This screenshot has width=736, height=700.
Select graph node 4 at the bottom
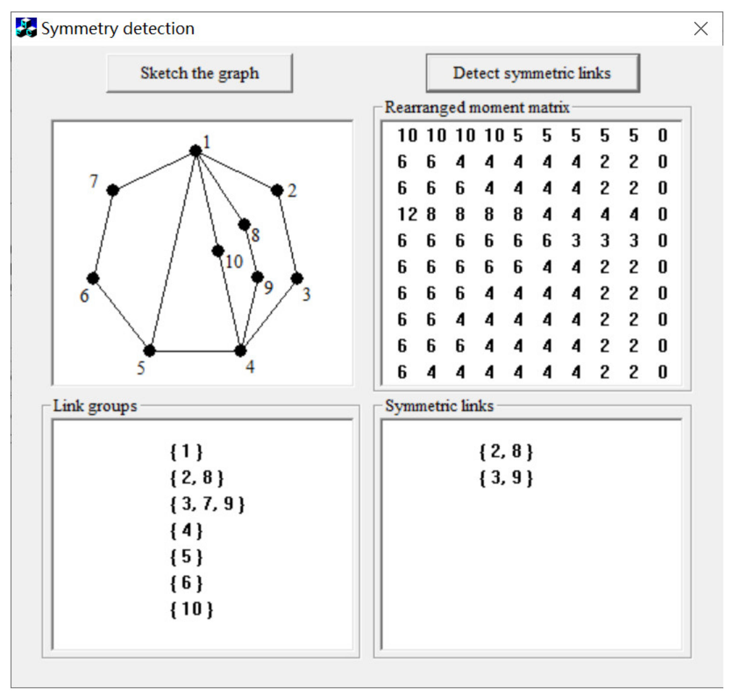(241, 350)
